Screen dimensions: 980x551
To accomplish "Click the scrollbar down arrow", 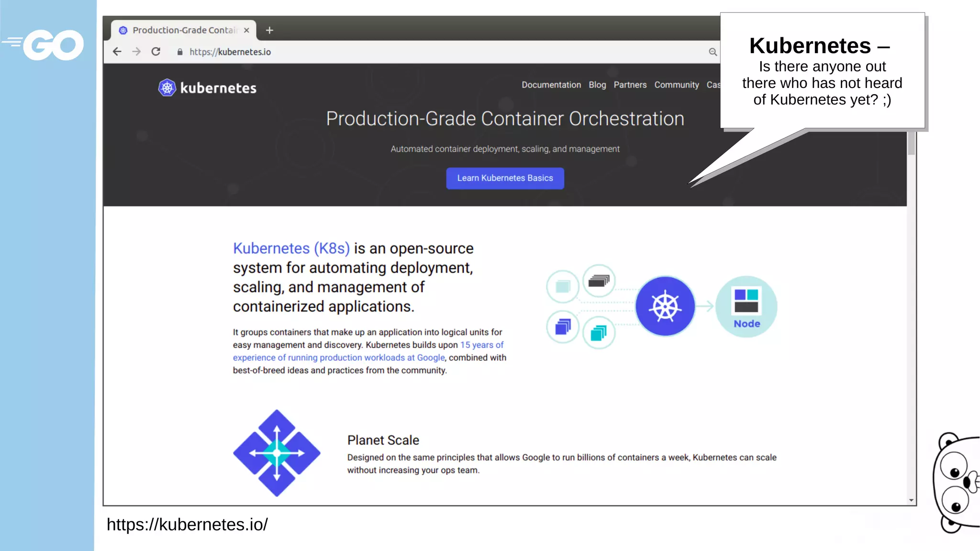I will tap(911, 500).
